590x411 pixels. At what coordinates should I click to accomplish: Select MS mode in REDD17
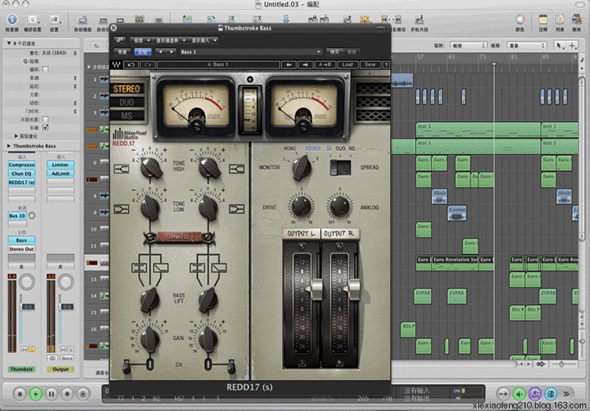127,116
